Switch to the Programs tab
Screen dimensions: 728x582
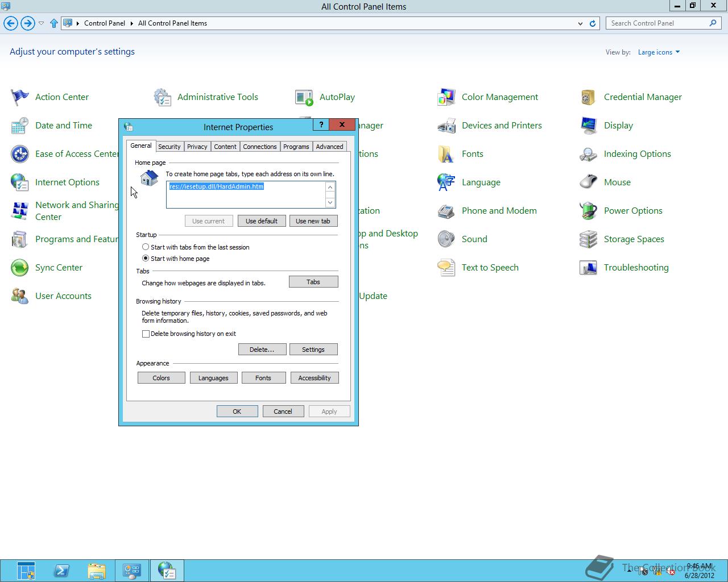pyautogui.click(x=296, y=147)
